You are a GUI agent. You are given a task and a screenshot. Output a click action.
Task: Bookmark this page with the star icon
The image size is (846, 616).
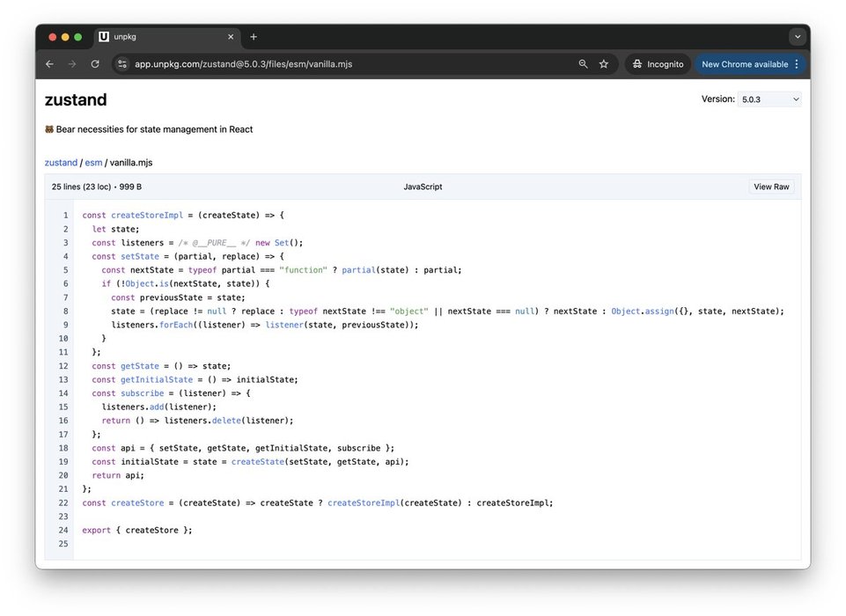click(x=604, y=64)
